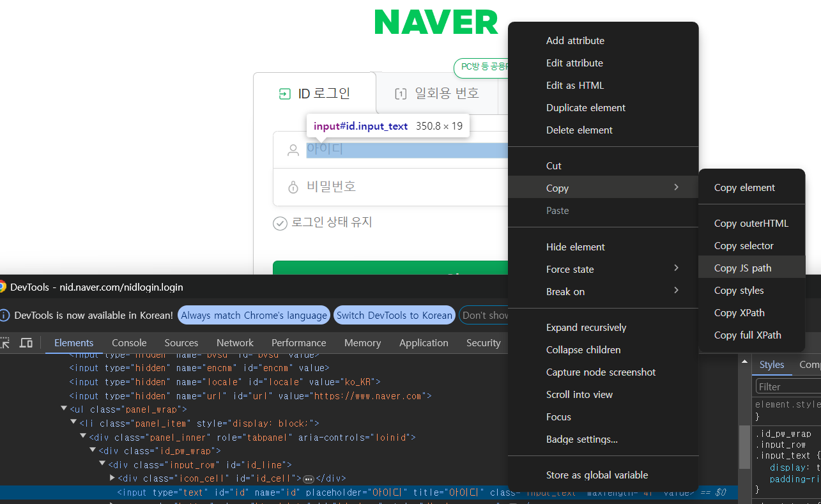821x504 pixels.
Task: Choose Edit as HTML
Action: (603, 85)
